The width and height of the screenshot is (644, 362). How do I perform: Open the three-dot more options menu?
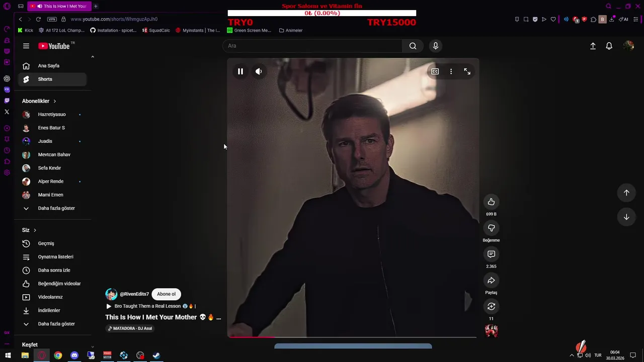(451, 71)
